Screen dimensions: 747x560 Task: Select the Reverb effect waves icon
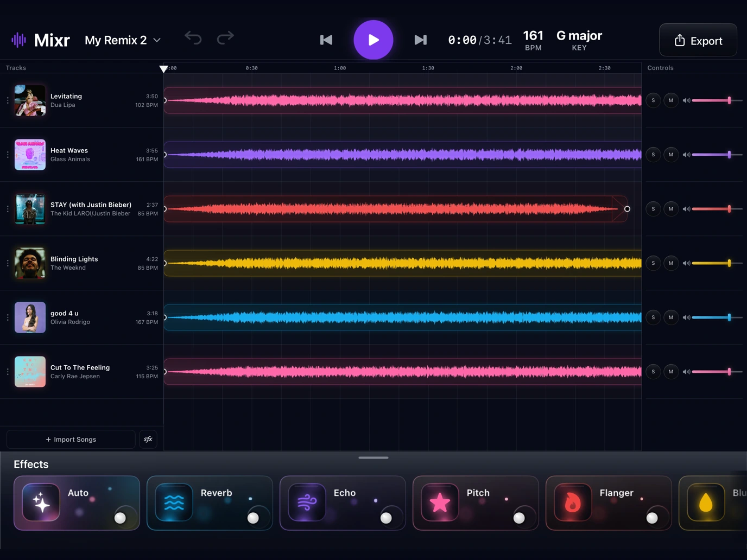174,502
